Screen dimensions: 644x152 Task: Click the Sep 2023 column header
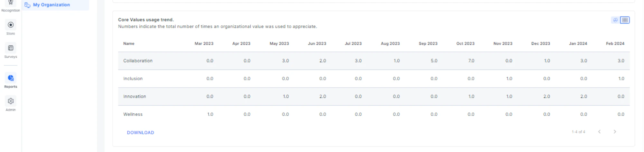(x=428, y=43)
